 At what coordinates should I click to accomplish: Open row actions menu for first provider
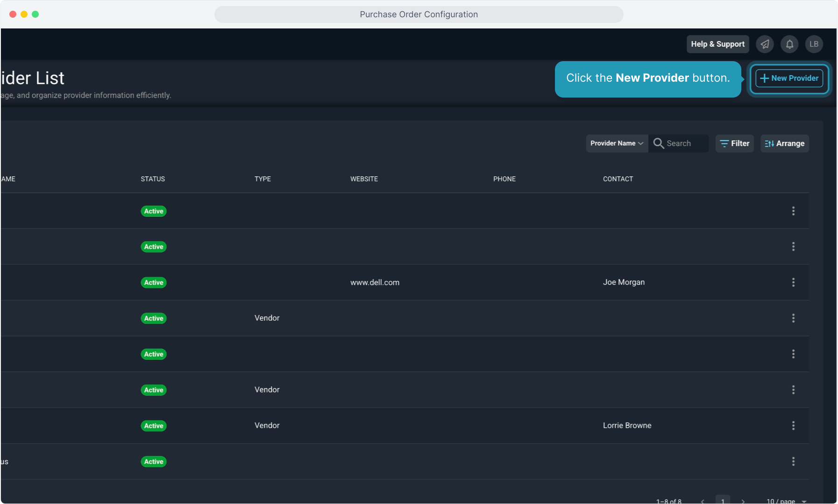793,211
